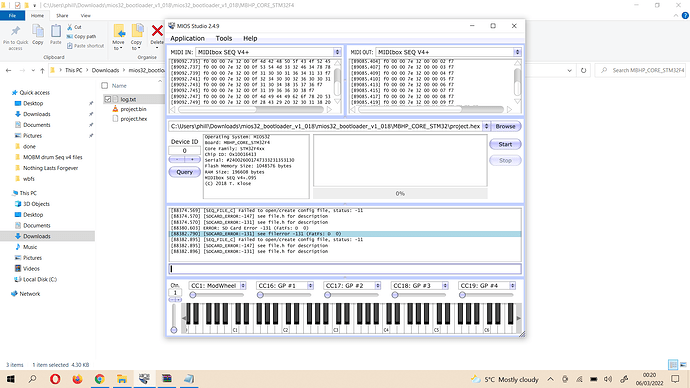Select the project.hex file

[x=134, y=119]
